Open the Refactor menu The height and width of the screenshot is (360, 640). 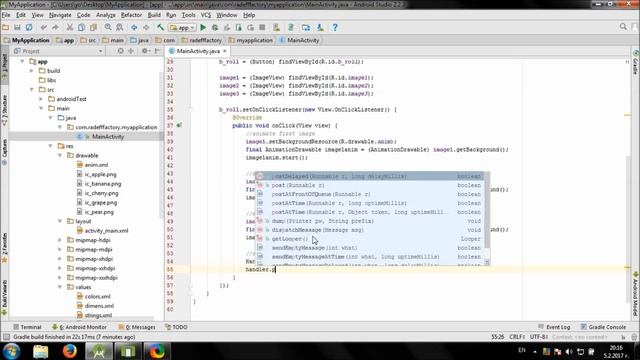coord(131,15)
